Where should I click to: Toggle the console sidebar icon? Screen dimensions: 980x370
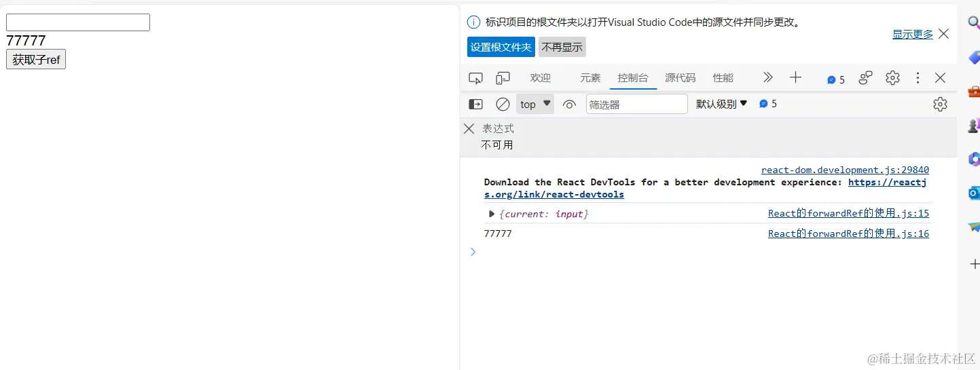pos(476,104)
